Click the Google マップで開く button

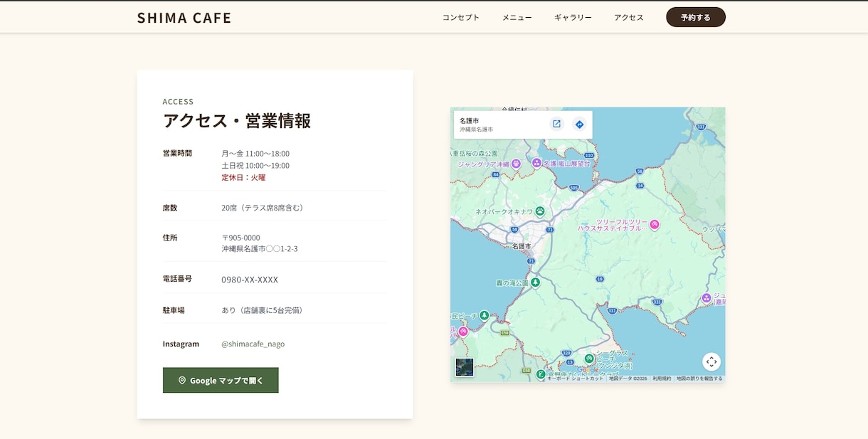click(221, 380)
